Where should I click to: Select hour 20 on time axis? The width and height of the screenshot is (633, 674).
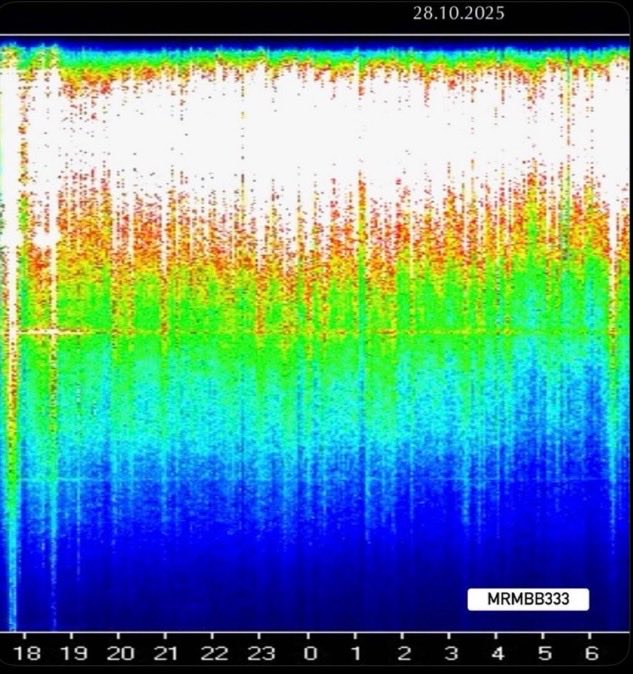click(120, 653)
